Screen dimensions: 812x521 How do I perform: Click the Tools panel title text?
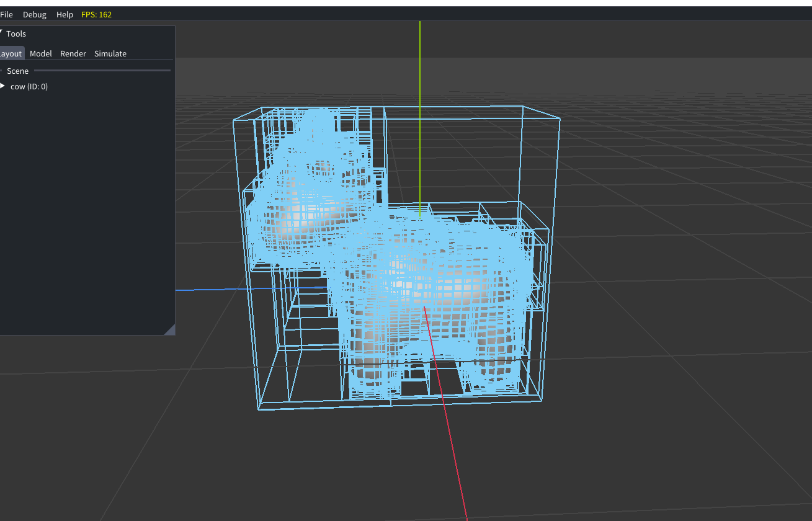(x=16, y=34)
